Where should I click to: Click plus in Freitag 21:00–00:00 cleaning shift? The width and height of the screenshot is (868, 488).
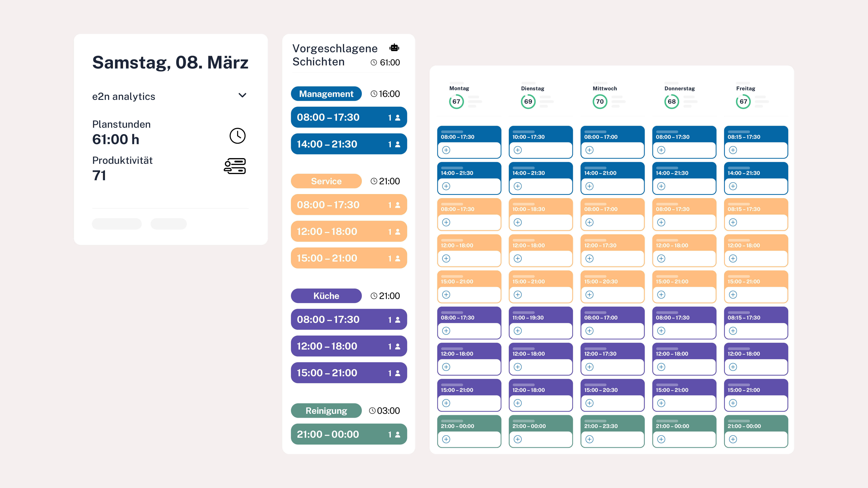coord(733,440)
